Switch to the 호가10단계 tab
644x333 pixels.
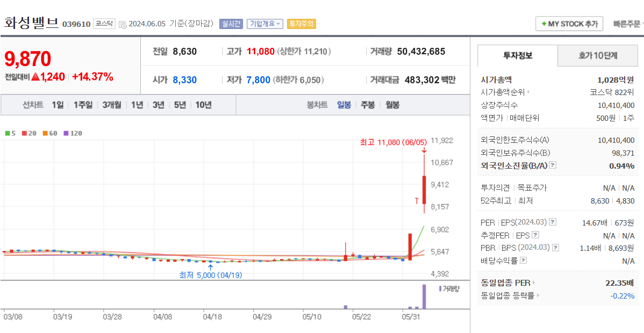[598, 56]
